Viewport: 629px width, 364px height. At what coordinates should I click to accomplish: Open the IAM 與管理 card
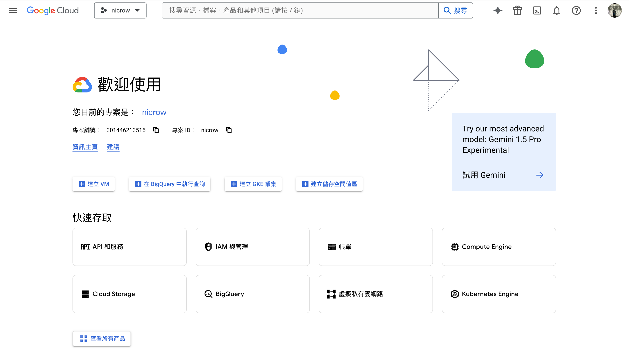click(252, 247)
